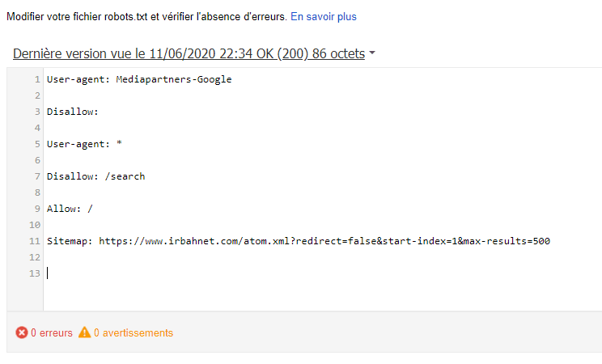Click line number 1 in the gutter
Screen dimensions: 602x364
37,79
